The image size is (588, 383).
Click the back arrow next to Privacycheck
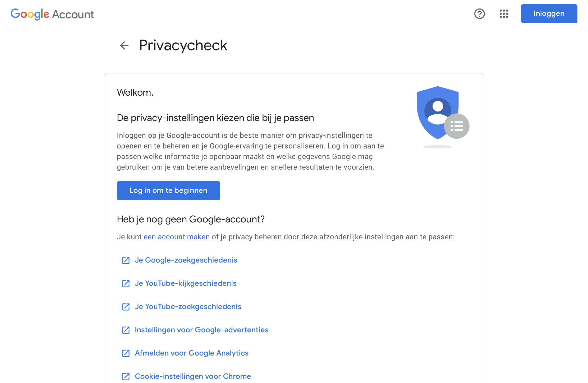tap(124, 45)
